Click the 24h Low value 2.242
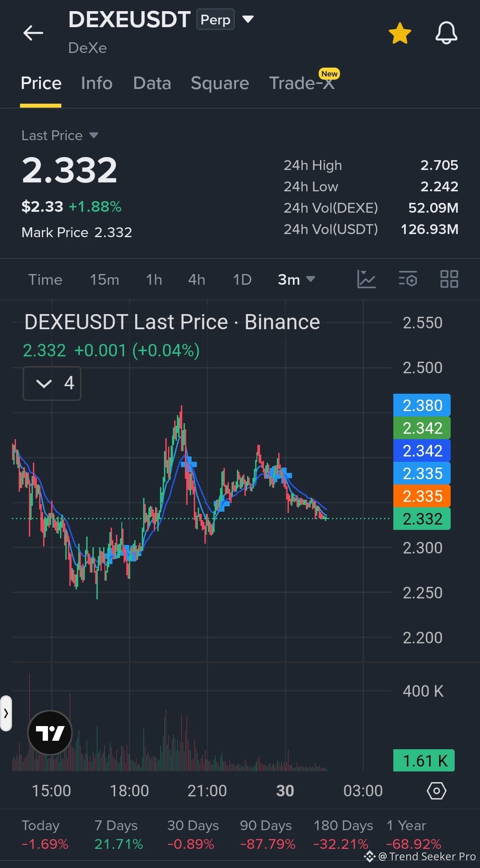 coord(439,186)
